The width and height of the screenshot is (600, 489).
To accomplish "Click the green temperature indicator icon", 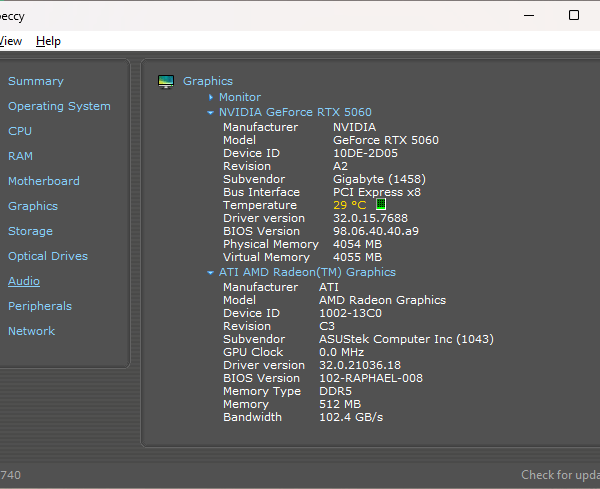I will tap(380, 205).
